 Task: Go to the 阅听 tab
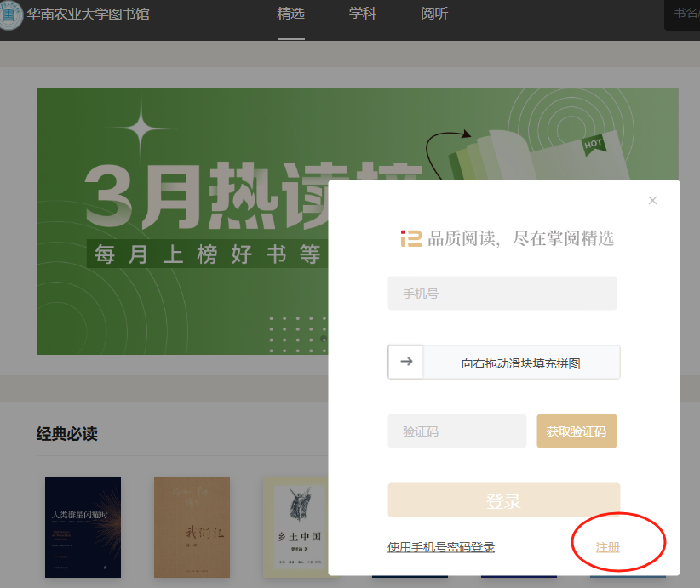[434, 14]
